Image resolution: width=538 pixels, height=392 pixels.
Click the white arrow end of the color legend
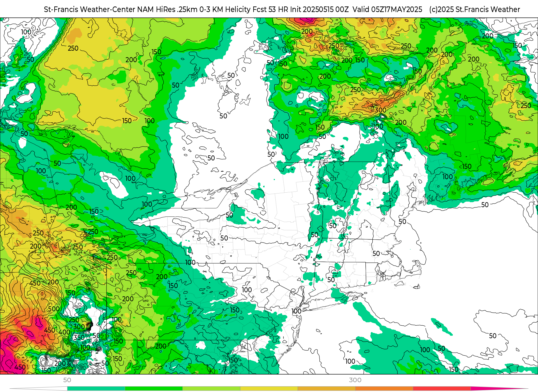39,389
